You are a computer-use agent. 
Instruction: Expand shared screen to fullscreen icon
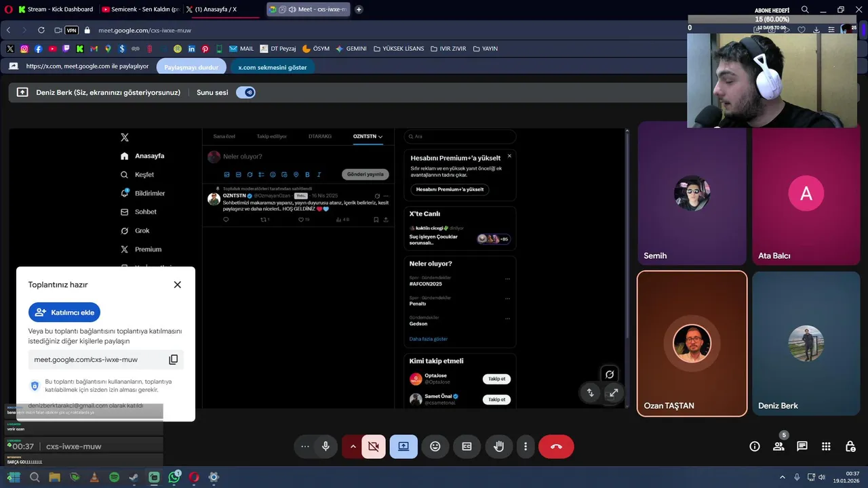[x=613, y=392]
